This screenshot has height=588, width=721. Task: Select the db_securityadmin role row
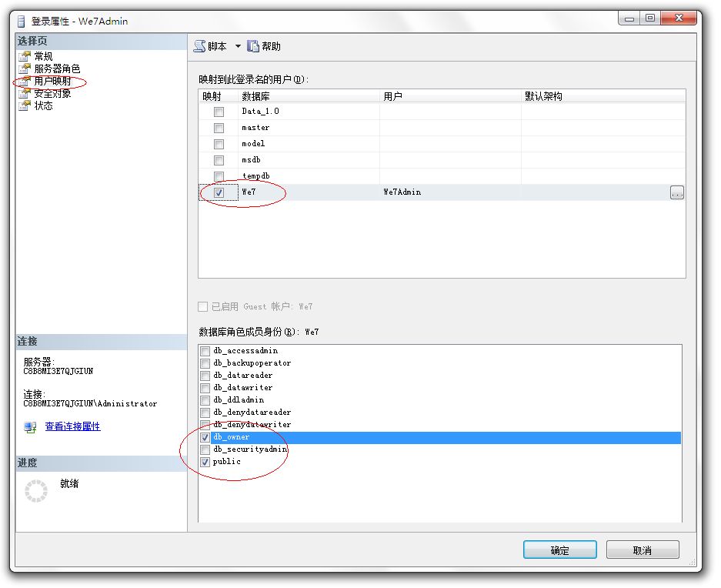point(440,449)
